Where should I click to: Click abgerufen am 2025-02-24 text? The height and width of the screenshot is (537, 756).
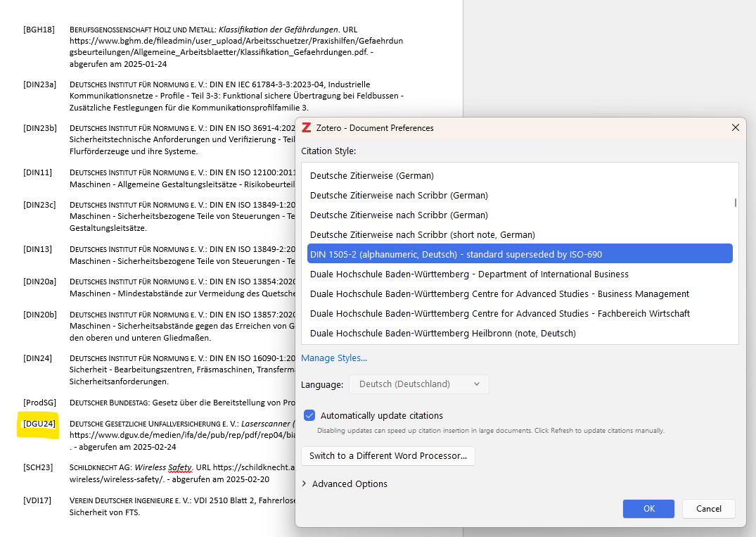tap(128, 447)
